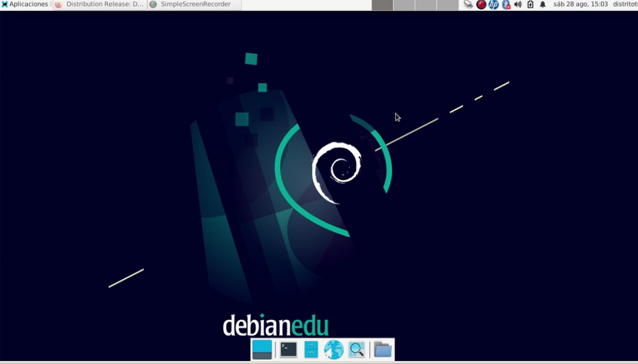Click the Show Desktop icon in dock

[262, 350]
